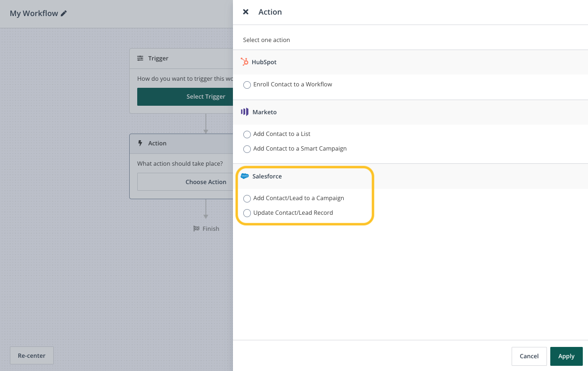
Task: Select Enroll Contact to a Workflow
Action: point(247,85)
